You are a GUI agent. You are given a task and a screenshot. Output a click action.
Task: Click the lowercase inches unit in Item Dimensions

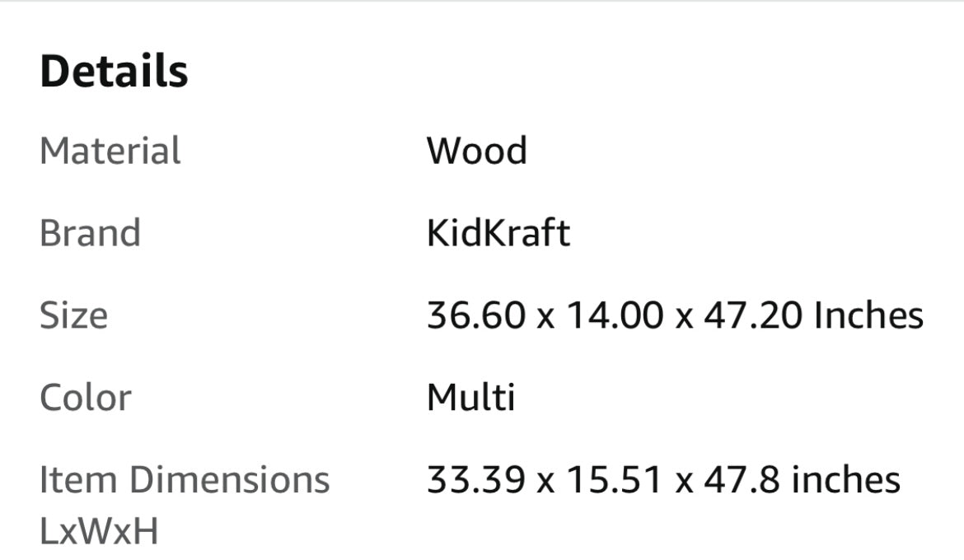[x=845, y=479]
